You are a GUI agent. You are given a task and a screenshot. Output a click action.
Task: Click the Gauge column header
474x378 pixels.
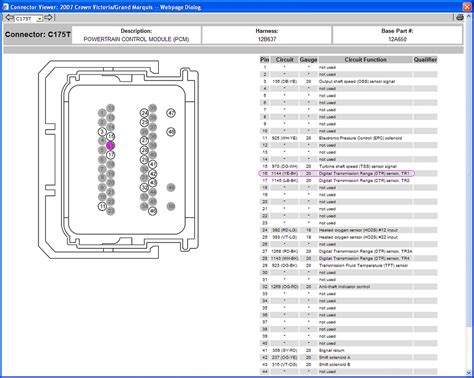tap(308, 60)
